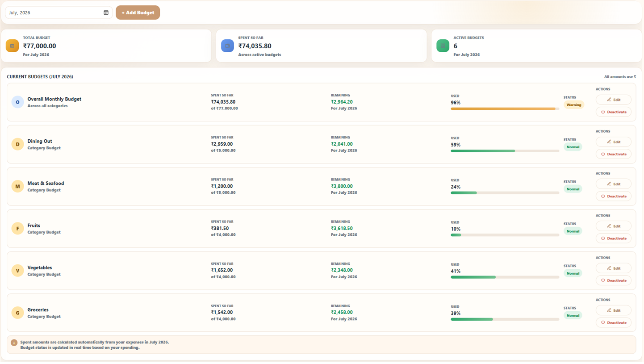The image size is (644, 364).
Task: Click the Normal status badge for Groceries
Action: point(573,315)
